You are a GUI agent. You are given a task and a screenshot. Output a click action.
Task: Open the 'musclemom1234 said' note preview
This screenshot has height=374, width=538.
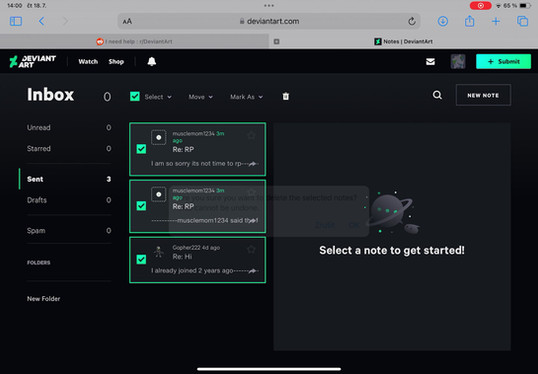tap(205, 220)
